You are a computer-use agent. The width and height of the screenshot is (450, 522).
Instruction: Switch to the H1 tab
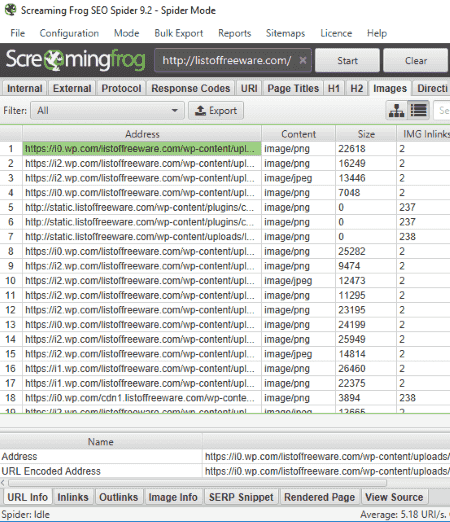334,88
